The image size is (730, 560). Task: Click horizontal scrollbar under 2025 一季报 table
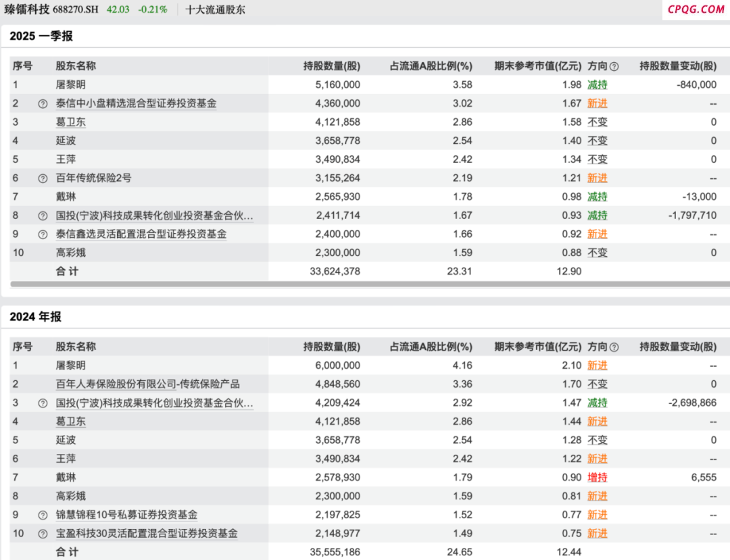click(370, 284)
